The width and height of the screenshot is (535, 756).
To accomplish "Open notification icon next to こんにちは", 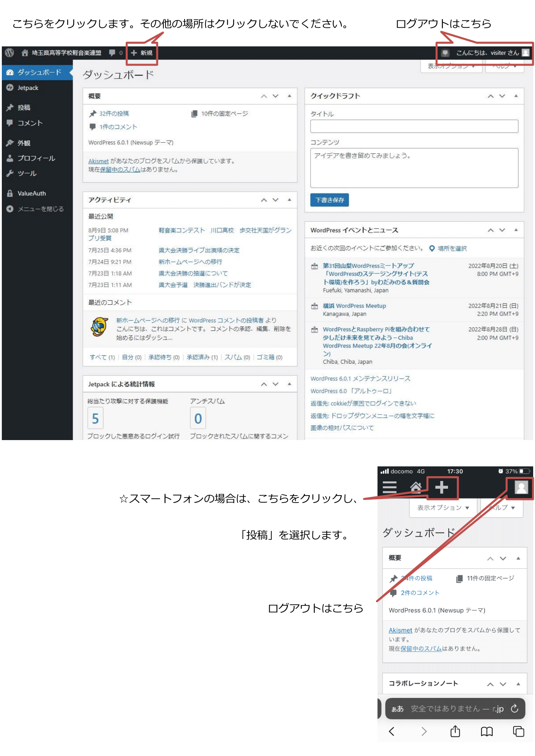I will [x=445, y=53].
